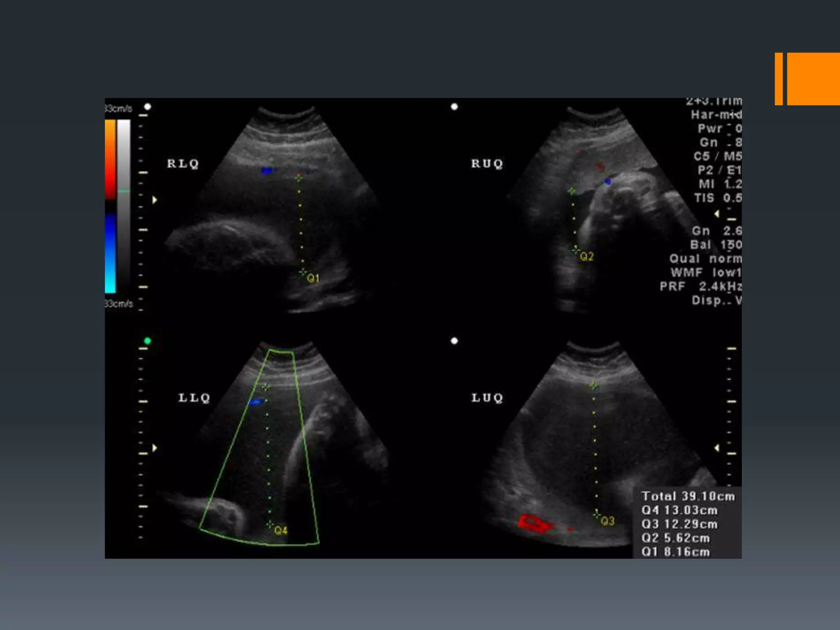Click the Bal 150 parameter
Viewport: 840px width, 630px height.
pyautogui.click(x=716, y=245)
